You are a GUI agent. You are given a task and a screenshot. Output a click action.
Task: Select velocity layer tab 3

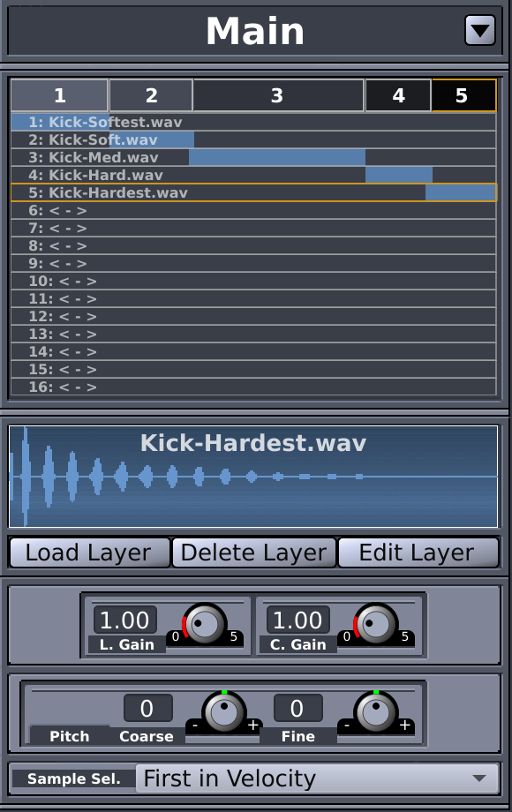coord(278,95)
